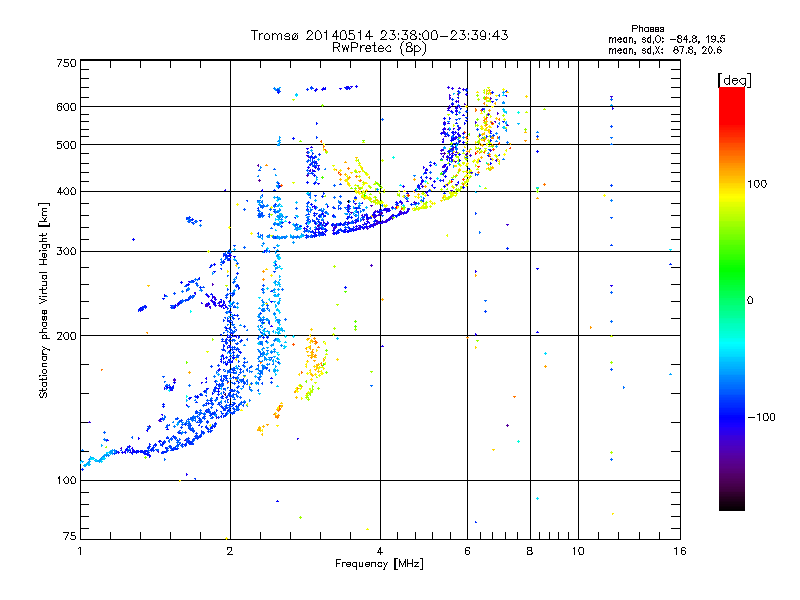Click the 'Stationary phase Virtual Height [km]' axis label
800x600 pixels.
(43, 301)
